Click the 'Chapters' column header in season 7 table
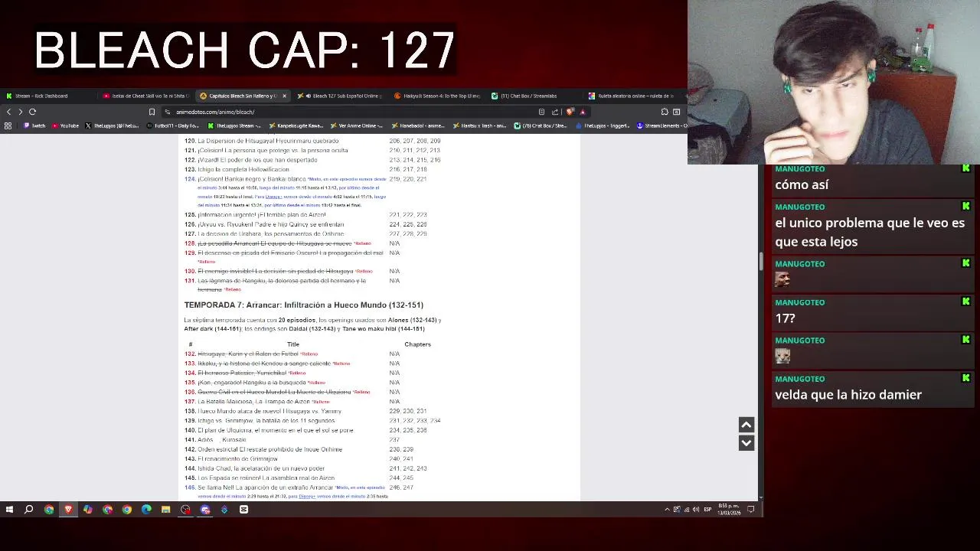The width and height of the screenshot is (980, 551). click(417, 344)
